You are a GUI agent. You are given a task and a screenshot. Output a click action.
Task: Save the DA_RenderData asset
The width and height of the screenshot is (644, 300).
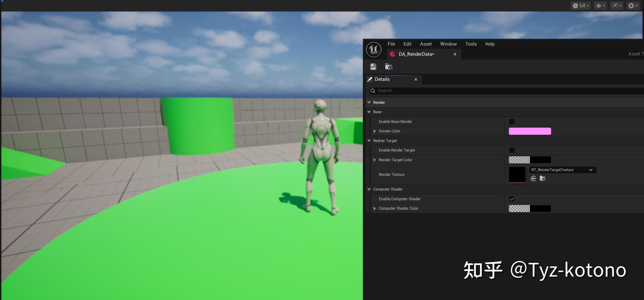coord(373,67)
